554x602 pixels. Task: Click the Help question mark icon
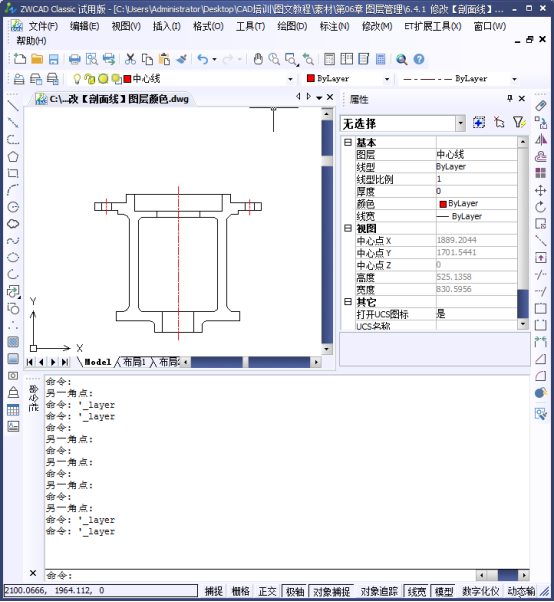coord(419,59)
